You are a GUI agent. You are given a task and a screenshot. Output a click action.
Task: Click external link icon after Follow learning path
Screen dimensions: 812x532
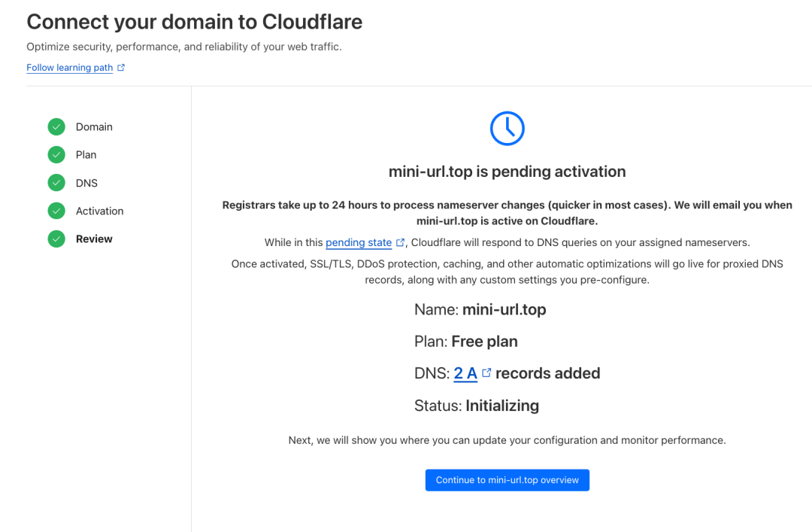(x=120, y=68)
